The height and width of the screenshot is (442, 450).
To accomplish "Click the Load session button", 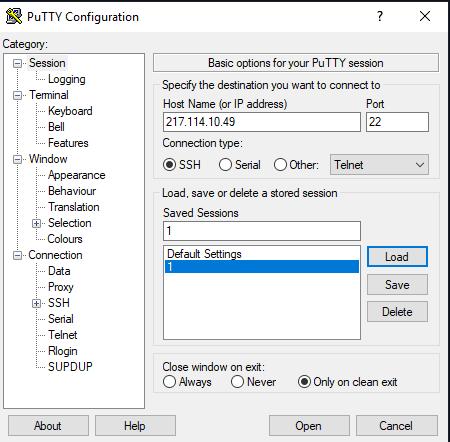I will click(397, 257).
